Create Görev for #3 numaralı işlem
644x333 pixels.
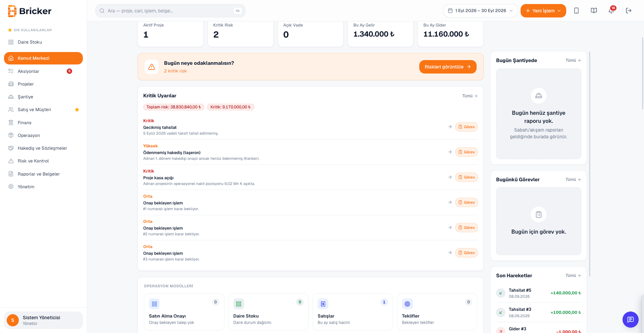pos(467,253)
